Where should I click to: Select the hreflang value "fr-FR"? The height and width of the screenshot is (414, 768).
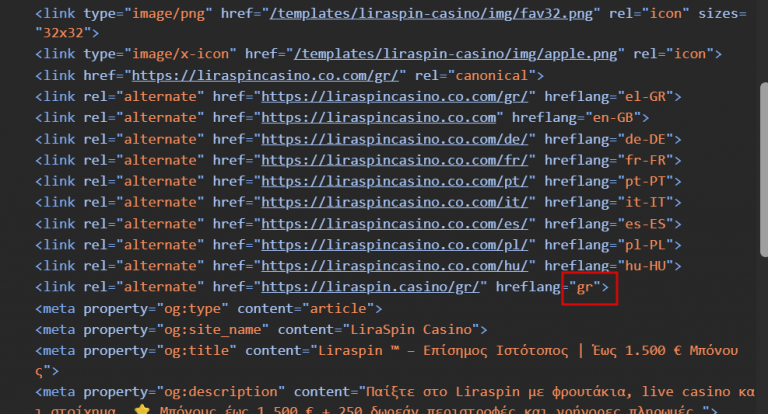pyautogui.click(x=646, y=160)
